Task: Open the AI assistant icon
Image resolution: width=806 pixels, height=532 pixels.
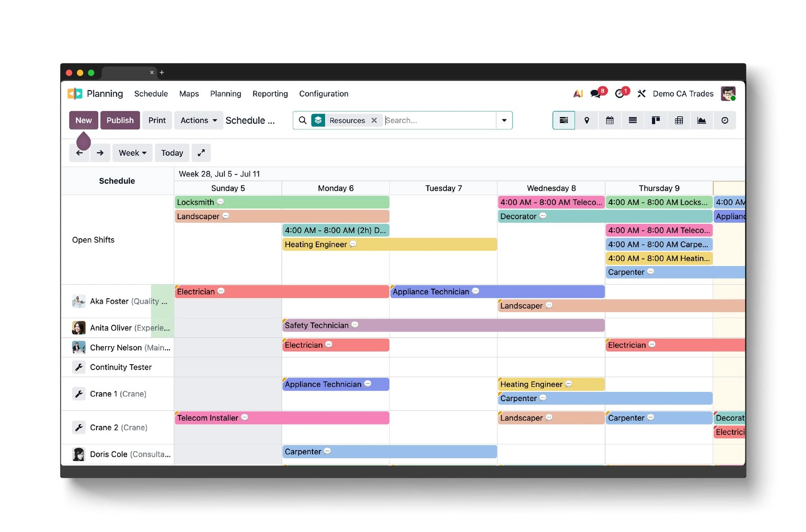Action: point(578,94)
